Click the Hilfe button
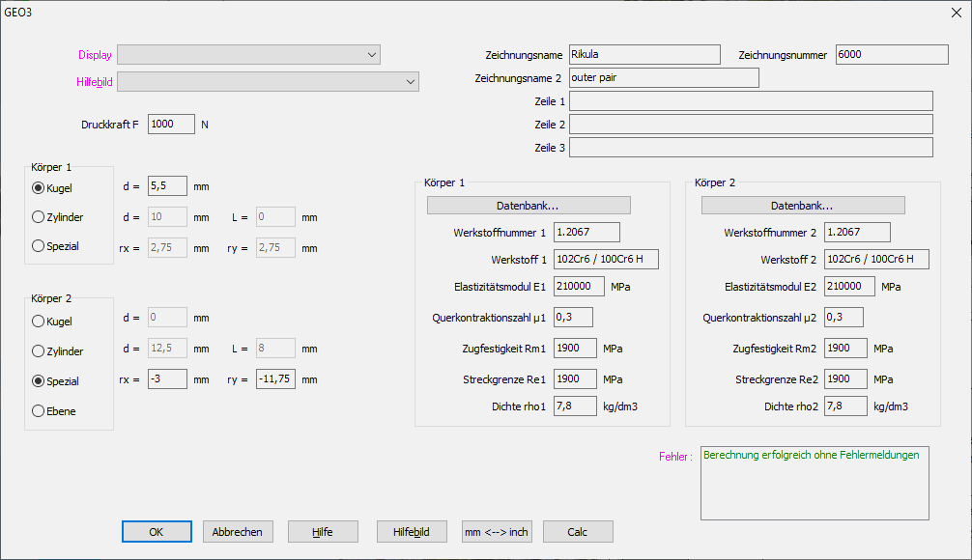Screen dimensions: 972x560 pos(323,532)
